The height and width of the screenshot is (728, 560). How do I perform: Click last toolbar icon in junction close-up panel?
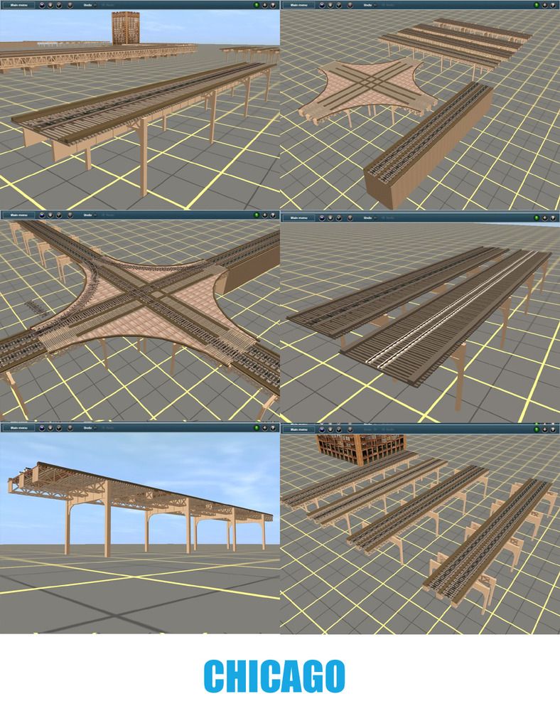coord(273,215)
